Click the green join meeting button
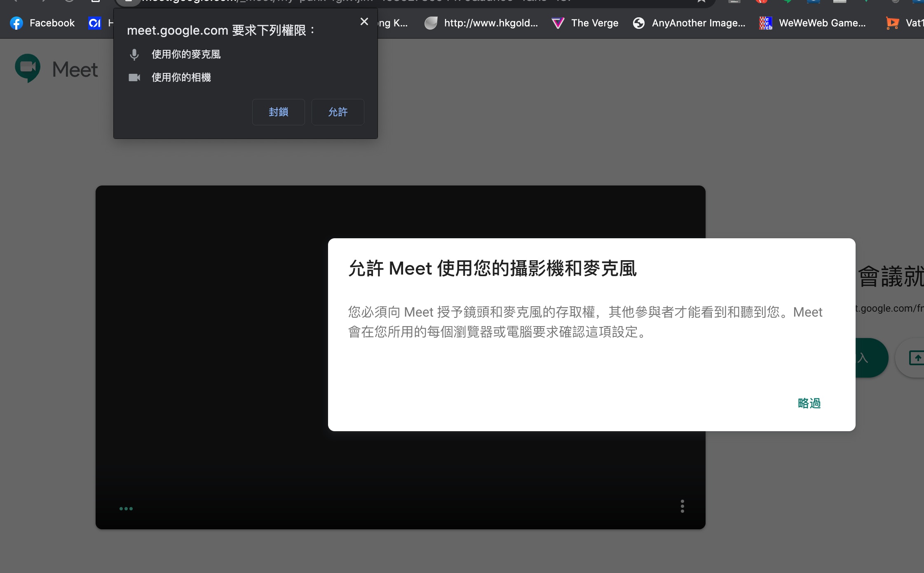Image resolution: width=924 pixels, height=573 pixels. [870, 357]
